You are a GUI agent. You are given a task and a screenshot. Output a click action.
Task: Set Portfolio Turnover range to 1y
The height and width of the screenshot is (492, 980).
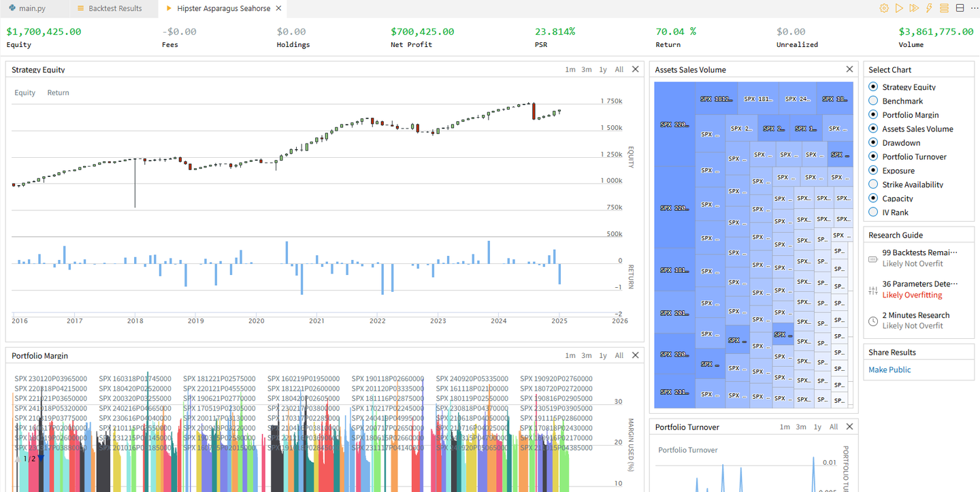[x=817, y=427]
